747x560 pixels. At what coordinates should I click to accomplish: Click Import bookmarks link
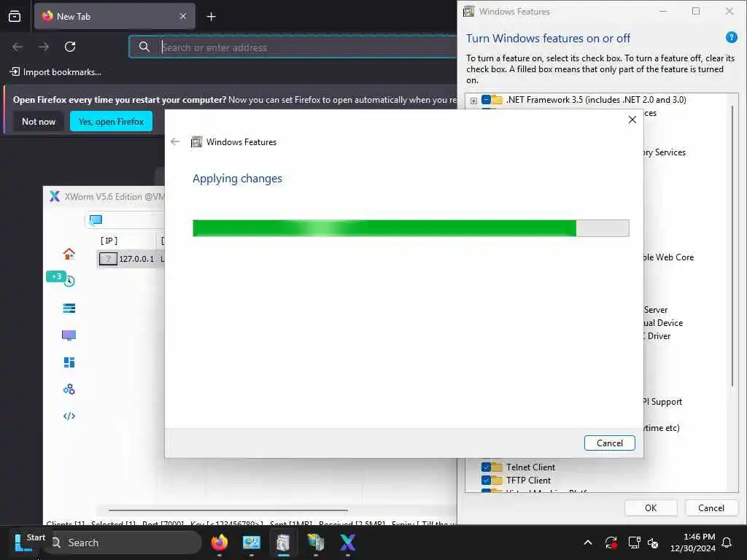[55, 72]
